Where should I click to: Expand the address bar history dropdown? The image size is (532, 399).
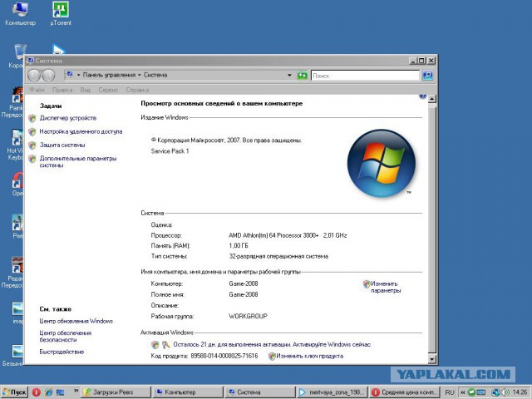(x=289, y=76)
